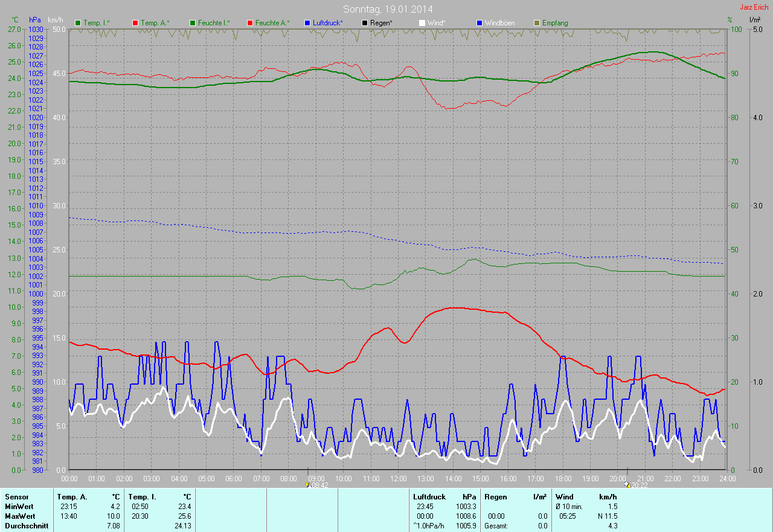Screen dimensions: 773x532
Task: Click the pressure minimum value 1003.3
Action: [x=466, y=507]
